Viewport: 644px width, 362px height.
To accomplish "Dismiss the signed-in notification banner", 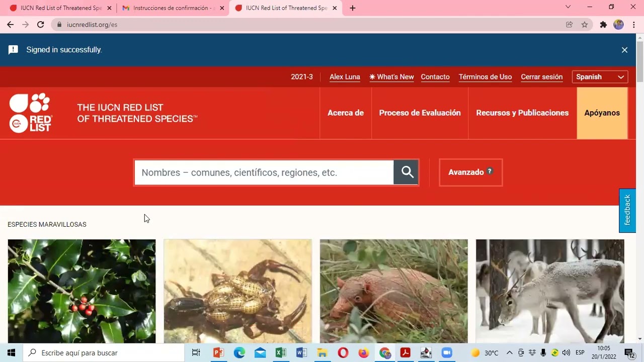I will [624, 50].
